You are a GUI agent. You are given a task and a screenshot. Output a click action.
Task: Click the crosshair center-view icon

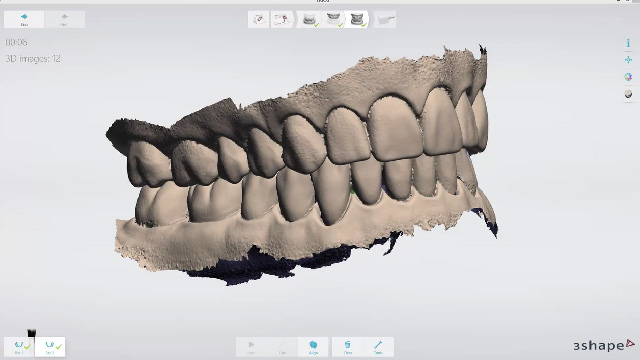click(x=628, y=60)
